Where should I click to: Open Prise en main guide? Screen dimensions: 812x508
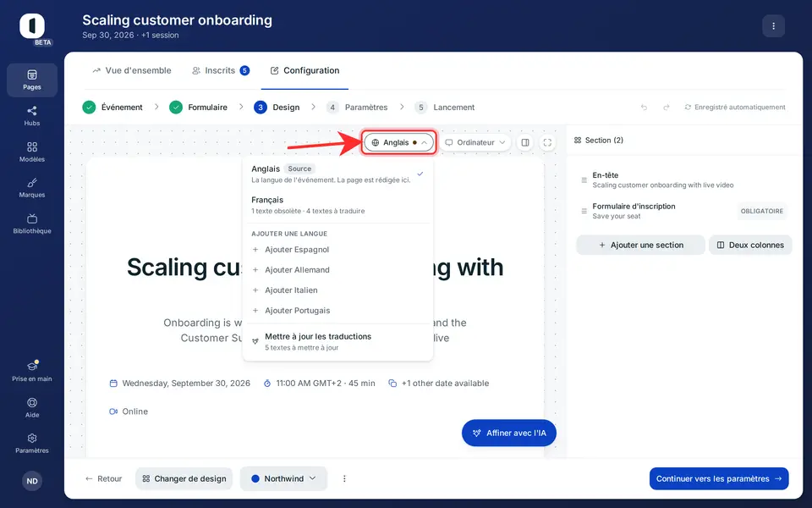[x=32, y=372]
